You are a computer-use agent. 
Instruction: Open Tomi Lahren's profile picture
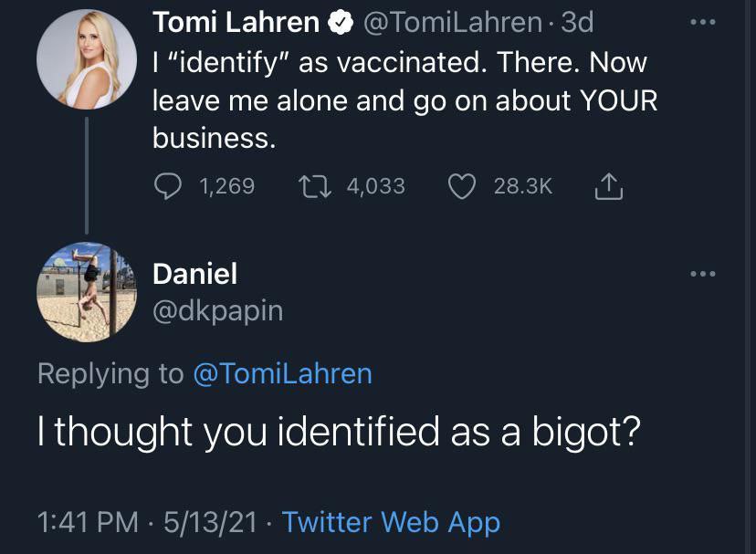coord(86,59)
